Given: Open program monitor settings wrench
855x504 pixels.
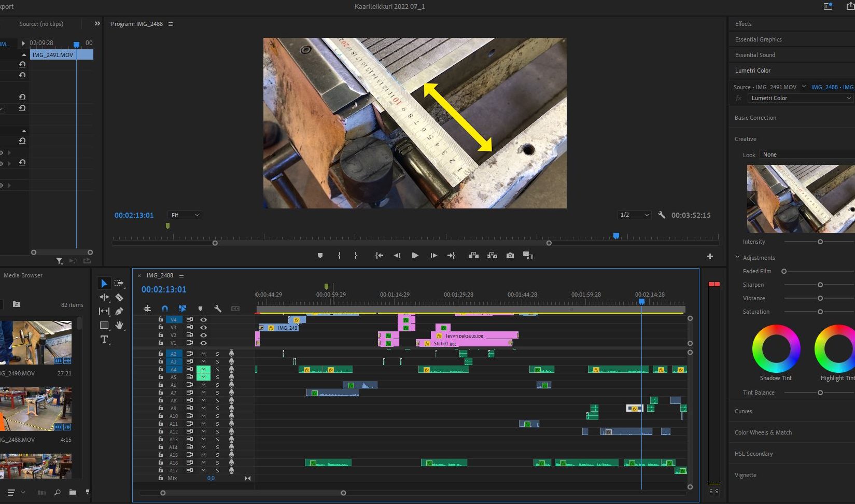Looking at the screenshot, I should coord(662,215).
